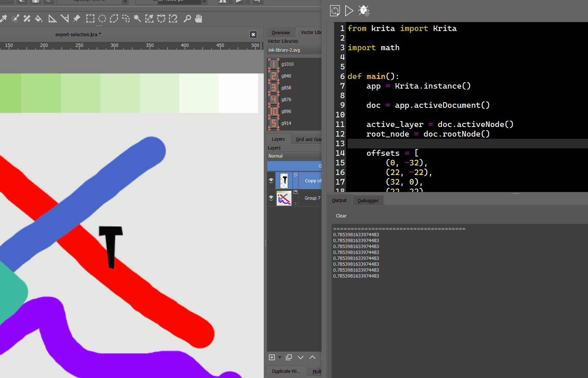Open the add layer dropdown arrow
The width and height of the screenshot is (588, 378).
click(280, 357)
